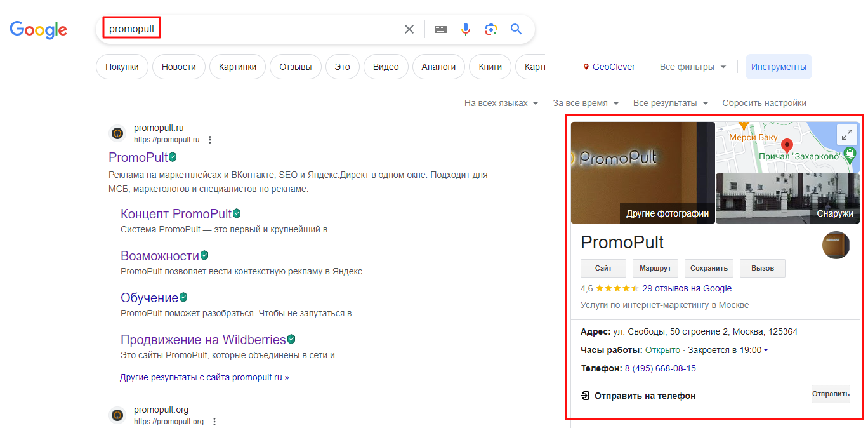Click the shield badge beside Возможности
Screen dimensions: 868x428
[204, 255]
